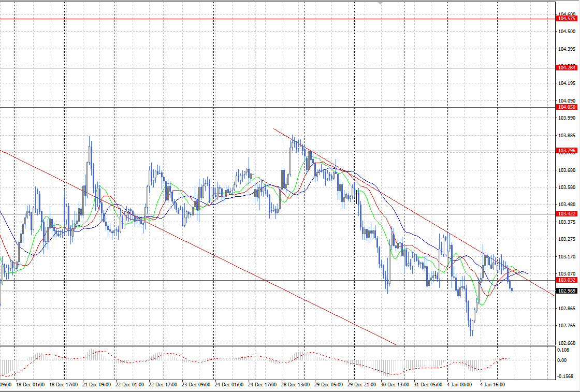Viewport: 580px width, 392px height.
Task: Click the 103.885 price scale value
Action: (x=567, y=135)
